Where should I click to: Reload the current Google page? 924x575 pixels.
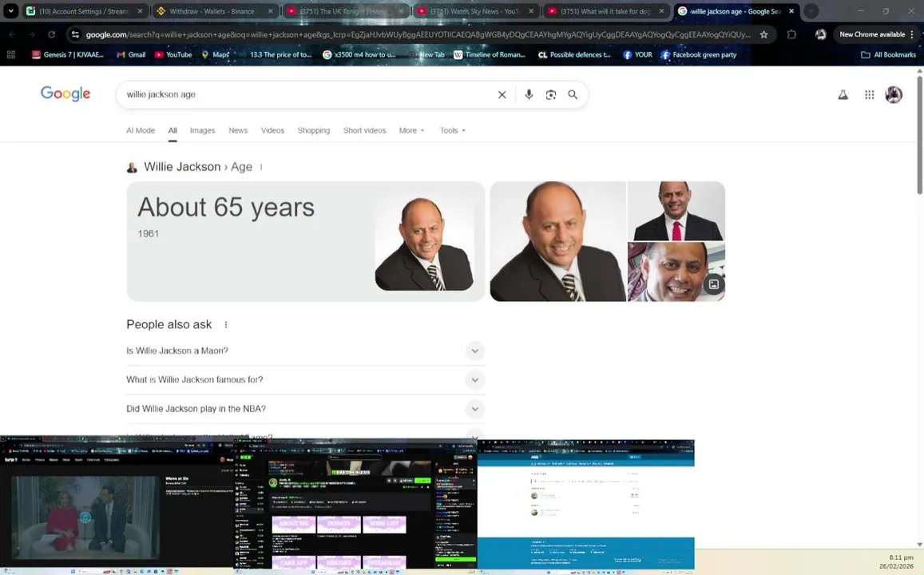point(52,35)
